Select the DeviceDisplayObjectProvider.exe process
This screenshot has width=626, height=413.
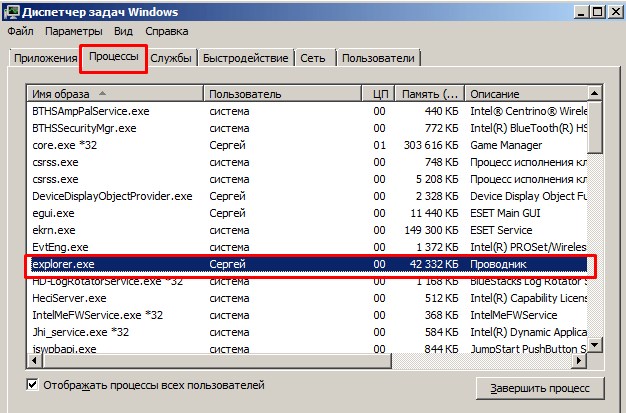pos(307,196)
